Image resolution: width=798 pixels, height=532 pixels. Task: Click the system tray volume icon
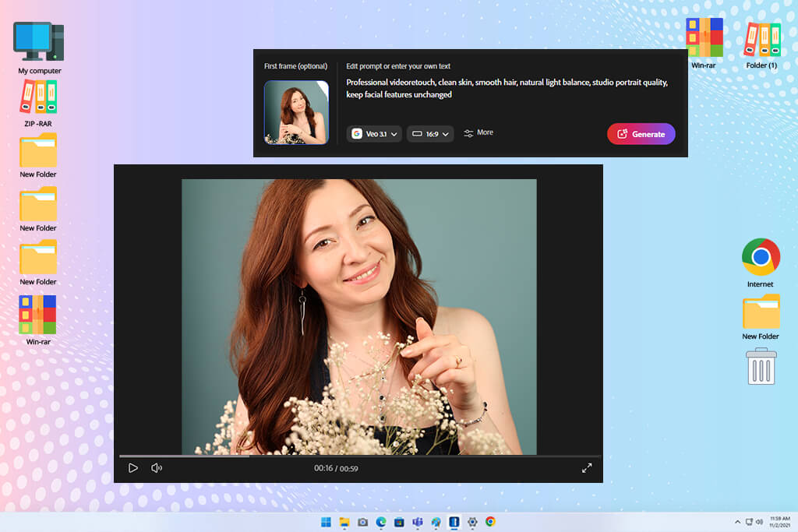click(x=759, y=522)
